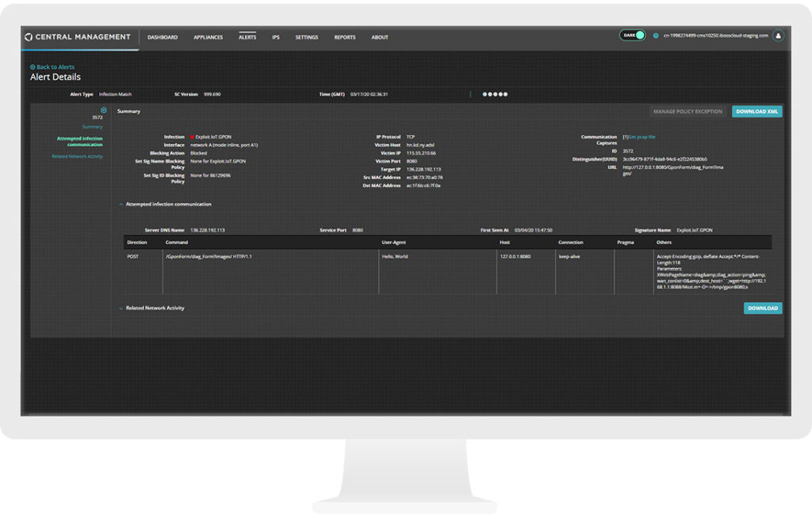Open the Reports menu
812x514 pixels.
(x=345, y=37)
